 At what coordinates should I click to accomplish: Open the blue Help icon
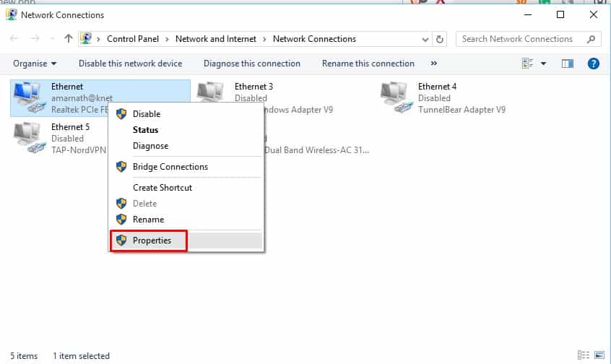[x=593, y=64]
